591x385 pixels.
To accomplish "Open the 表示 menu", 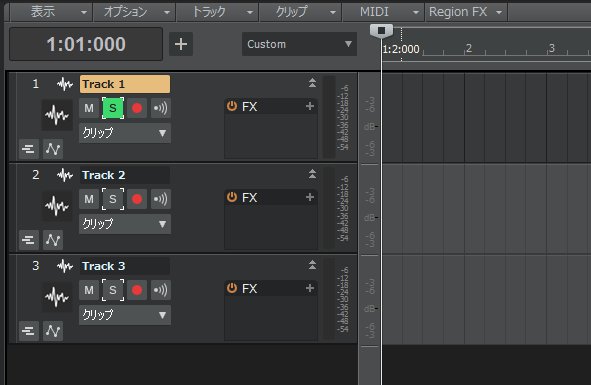I will (51, 12).
